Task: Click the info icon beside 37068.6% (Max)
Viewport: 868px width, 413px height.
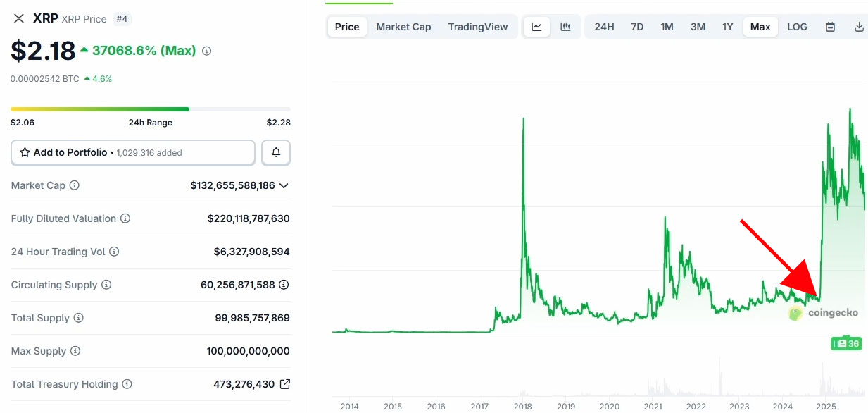Action: click(x=206, y=51)
